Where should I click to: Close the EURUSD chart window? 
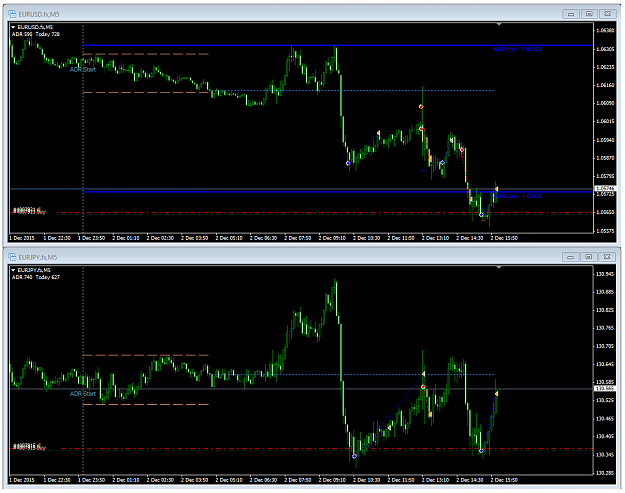[x=607, y=14]
